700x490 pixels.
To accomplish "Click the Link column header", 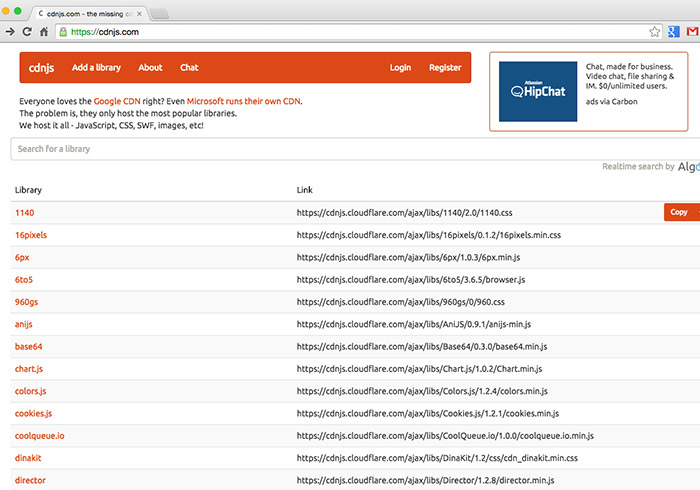I will [x=304, y=190].
